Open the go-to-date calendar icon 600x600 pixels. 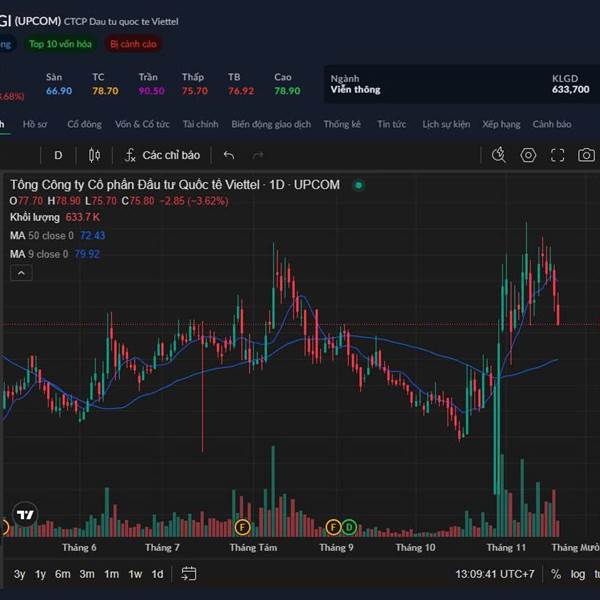190,574
